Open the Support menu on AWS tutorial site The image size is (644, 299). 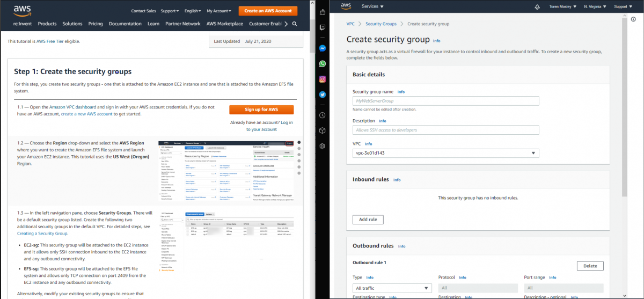[x=171, y=11]
